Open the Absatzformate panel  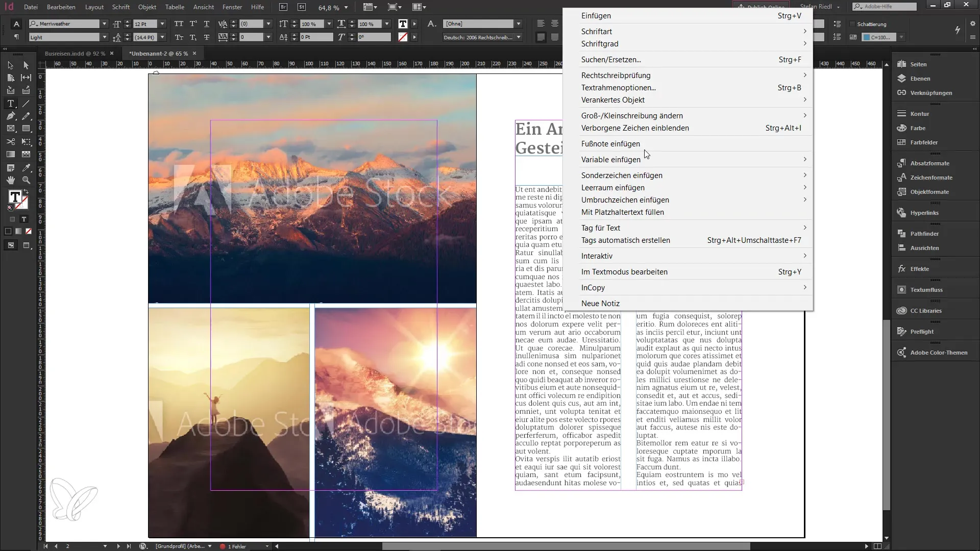tap(929, 163)
